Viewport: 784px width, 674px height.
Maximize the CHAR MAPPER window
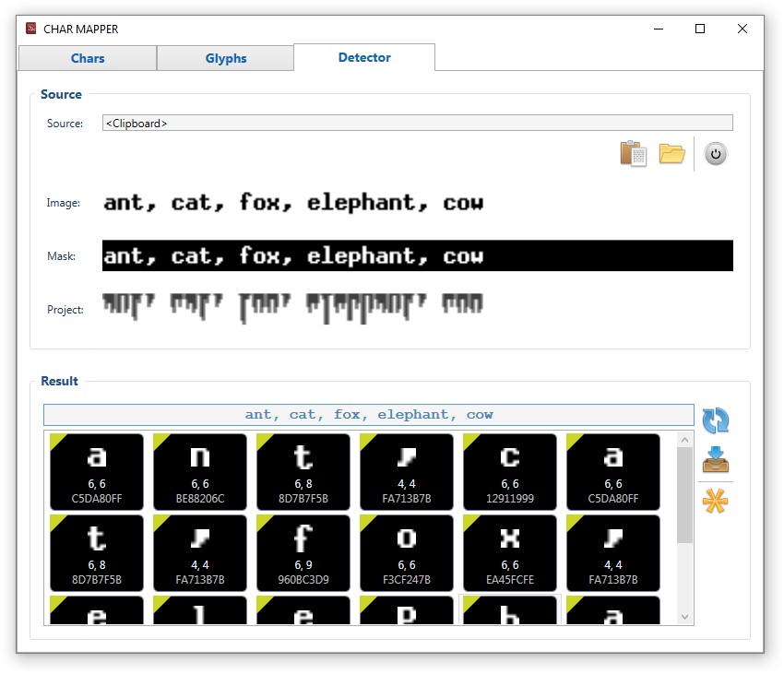pyautogui.click(x=700, y=29)
